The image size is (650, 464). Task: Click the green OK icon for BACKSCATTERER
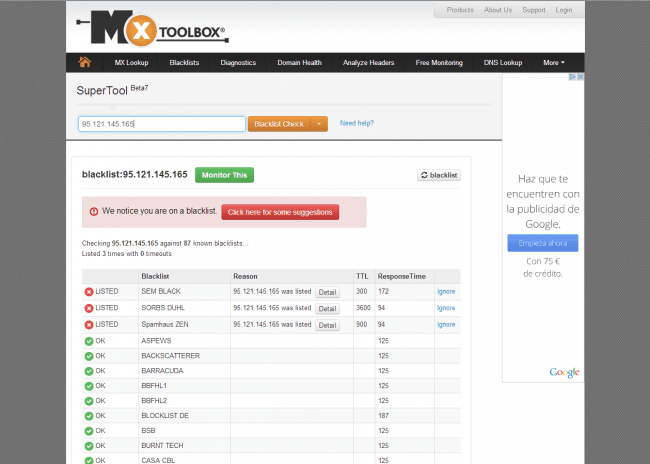(89, 356)
